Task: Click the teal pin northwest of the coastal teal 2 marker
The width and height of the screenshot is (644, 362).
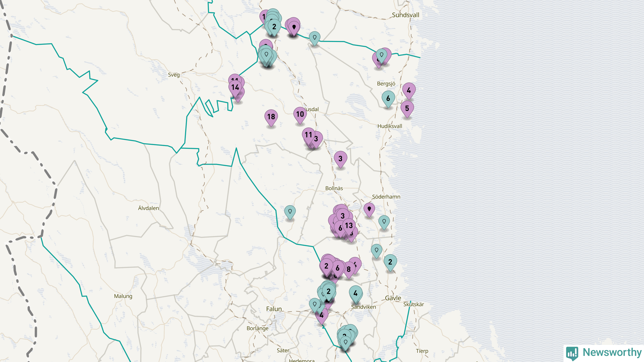Action: pyautogui.click(x=376, y=251)
